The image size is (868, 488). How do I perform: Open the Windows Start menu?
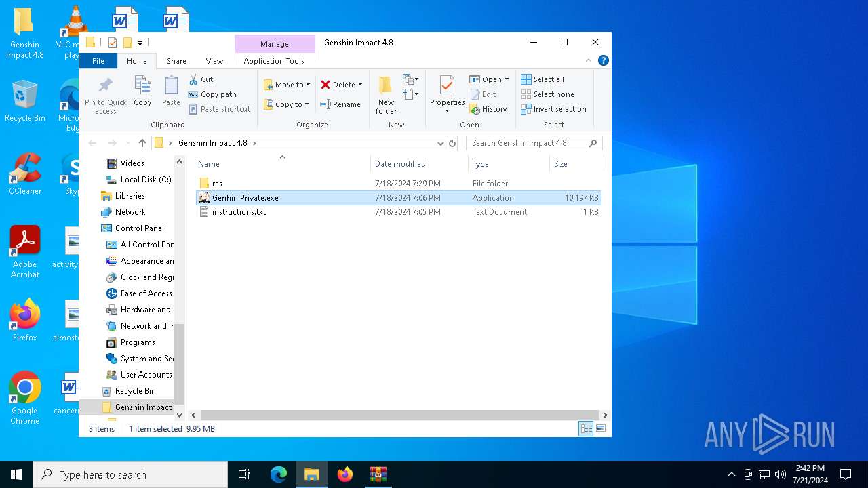coord(16,474)
